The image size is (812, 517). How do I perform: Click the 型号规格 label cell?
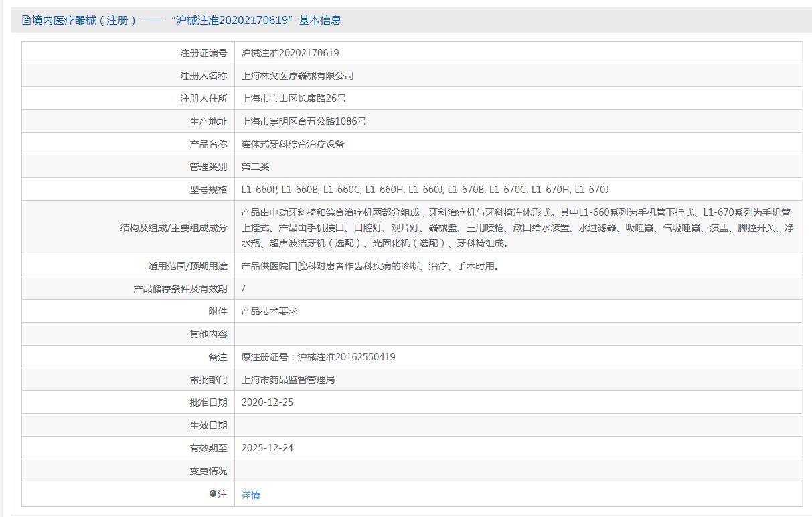click(129, 190)
